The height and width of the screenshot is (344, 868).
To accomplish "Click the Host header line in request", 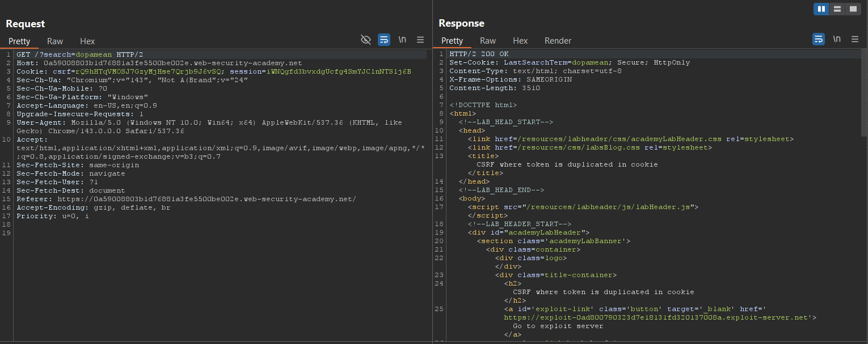I will 159,63.
